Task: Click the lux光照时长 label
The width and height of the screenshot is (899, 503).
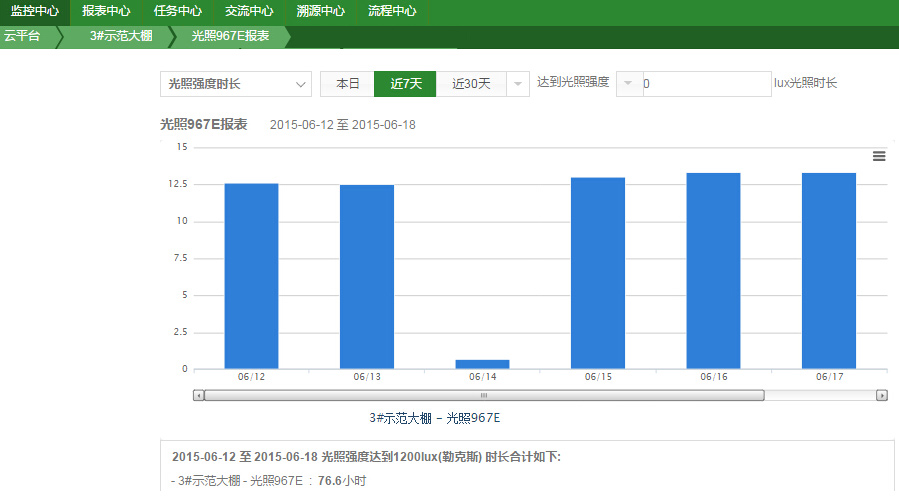Action: [x=806, y=83]
